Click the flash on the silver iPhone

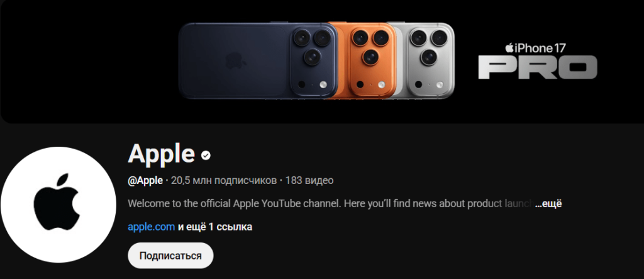coord(440,84)
